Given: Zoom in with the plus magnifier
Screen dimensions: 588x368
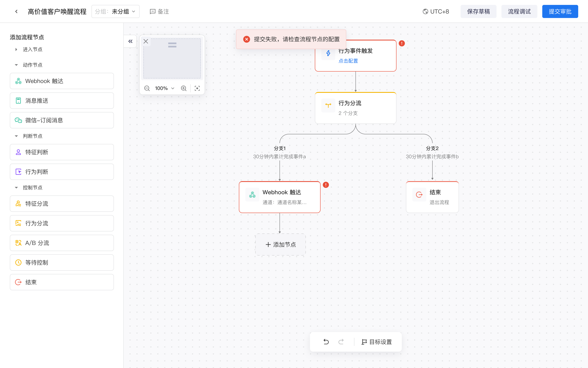Looking at the screenshot, I should [184, 88].
